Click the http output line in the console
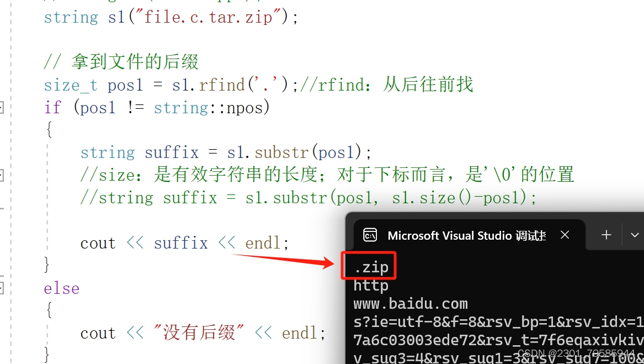 pyautogui.click(x=371, y=286)
